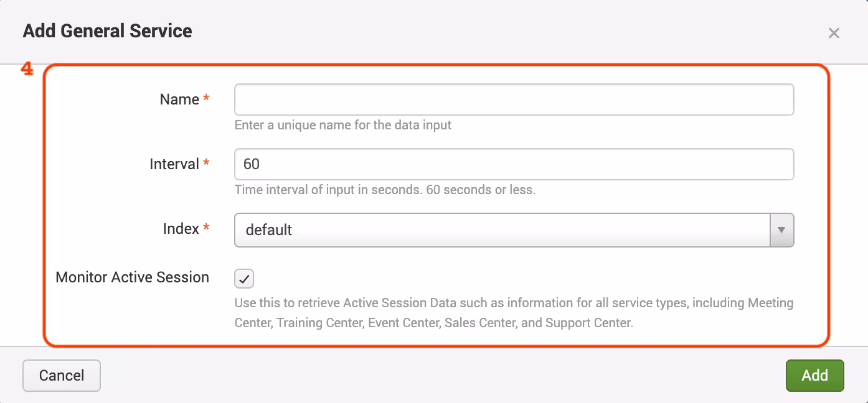Close the Add General Service dialog

(834, 34)
